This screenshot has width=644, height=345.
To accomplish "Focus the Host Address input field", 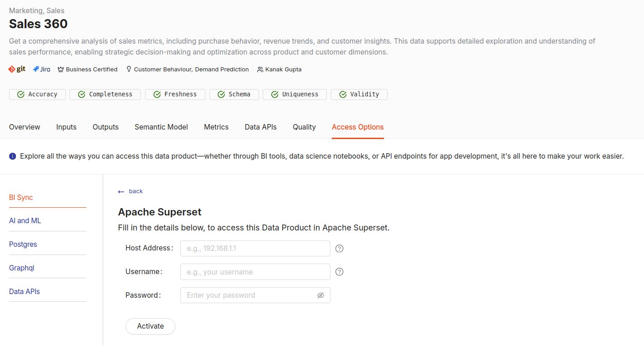I will pyautogui.click(x=255, y=249).
